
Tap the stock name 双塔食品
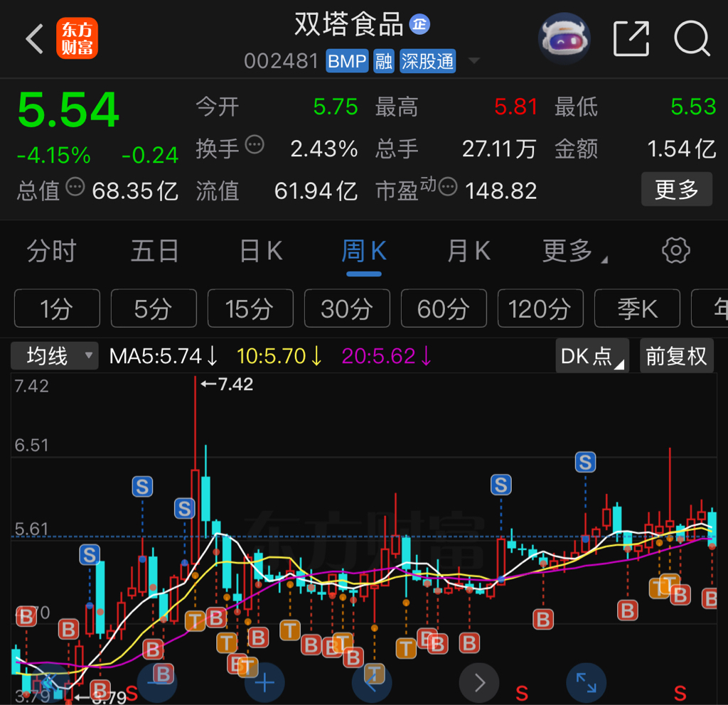[x=348, y=24]
